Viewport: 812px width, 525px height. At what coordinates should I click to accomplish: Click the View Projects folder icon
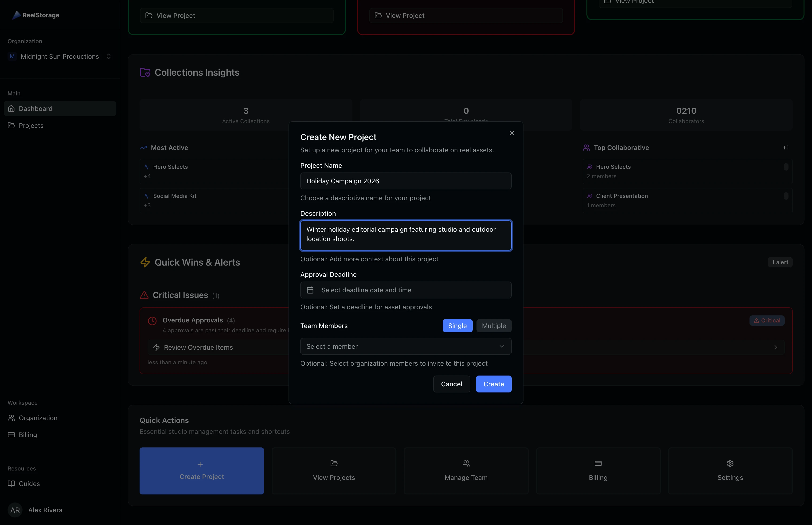(333, 464)
